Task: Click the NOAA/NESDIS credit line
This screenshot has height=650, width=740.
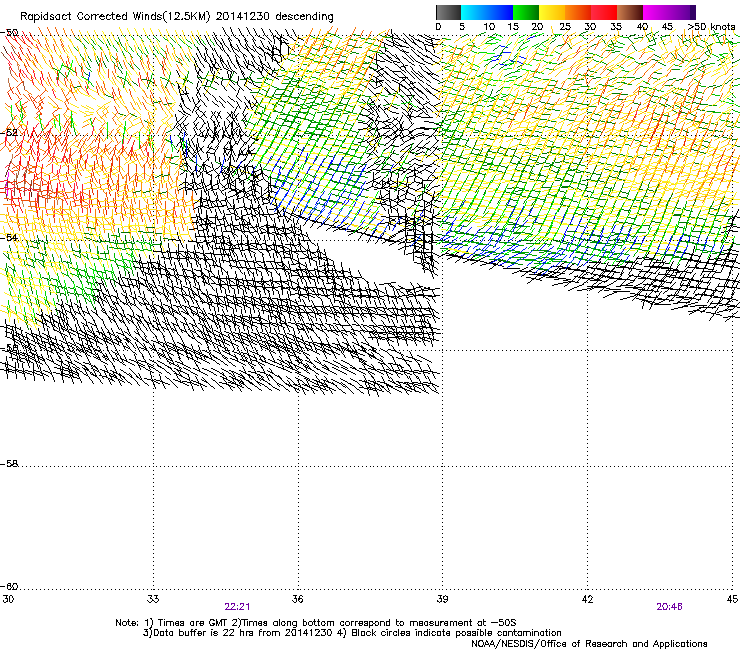Action: 589,644
